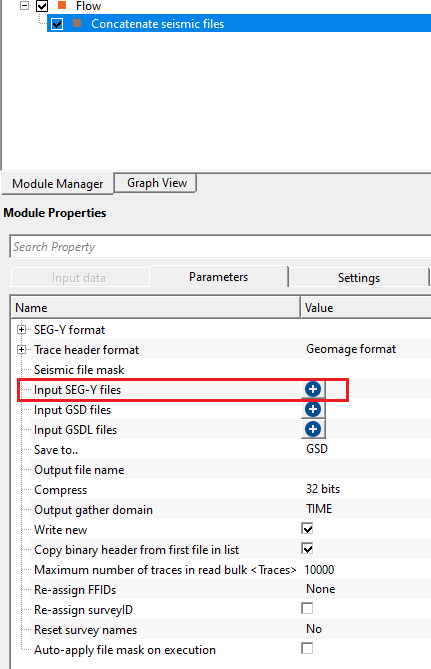
Task: Expand the SEG-Y format group
Action: 21,329
